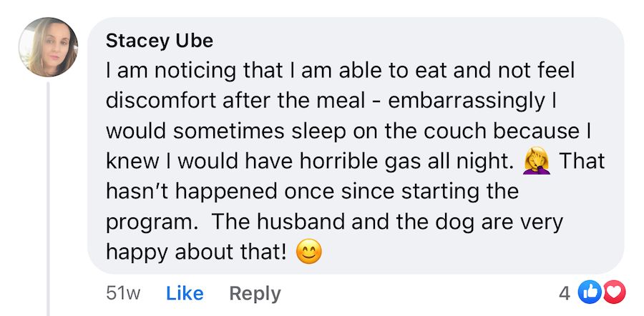Image resolution: width=644 pixels, height=316 pixels.
Task: Reply to Stacey Ube's comment
Action: [255, 293]
